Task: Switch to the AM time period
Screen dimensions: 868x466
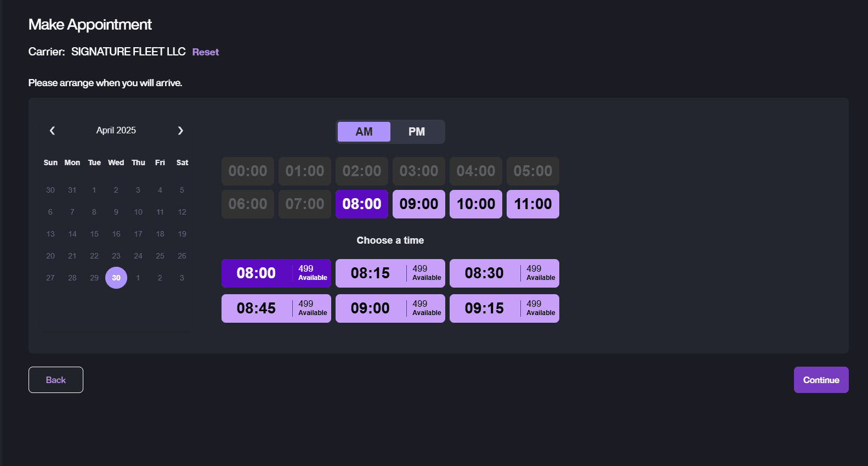Action: (364, 132)
